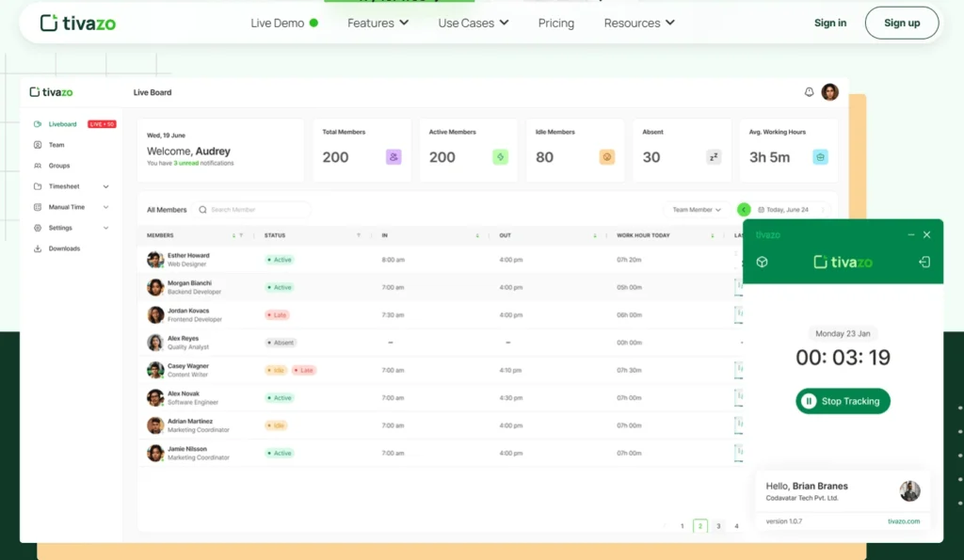The width and height of the screenshot is (964, 560).
Task: Click the Liveboard icon in sidebar
Action: tap(38, 124)
